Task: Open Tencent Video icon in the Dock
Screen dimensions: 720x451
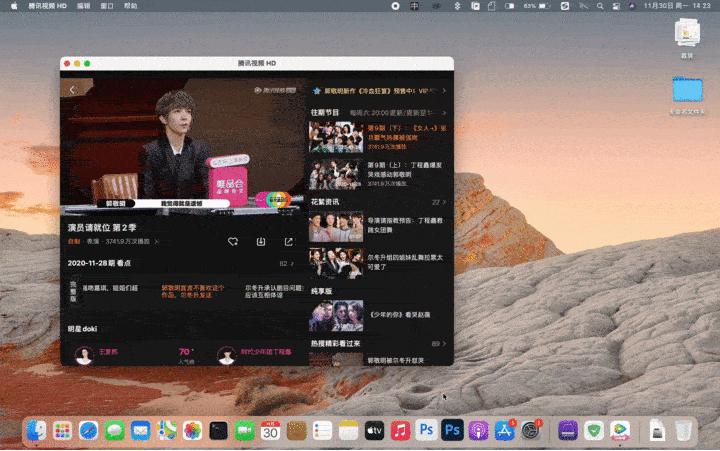Action: [620, 431]
